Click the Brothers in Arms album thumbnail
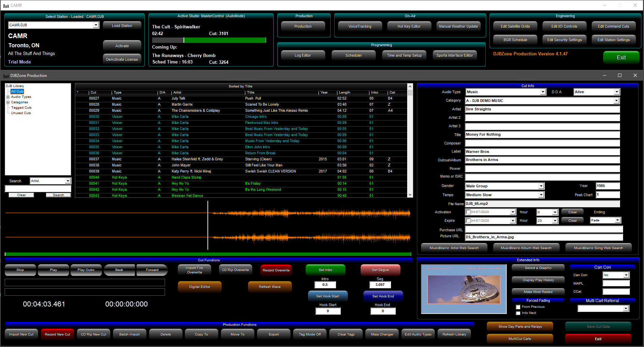Viewport: 644px width, 347px height. (x=464, y=289)
